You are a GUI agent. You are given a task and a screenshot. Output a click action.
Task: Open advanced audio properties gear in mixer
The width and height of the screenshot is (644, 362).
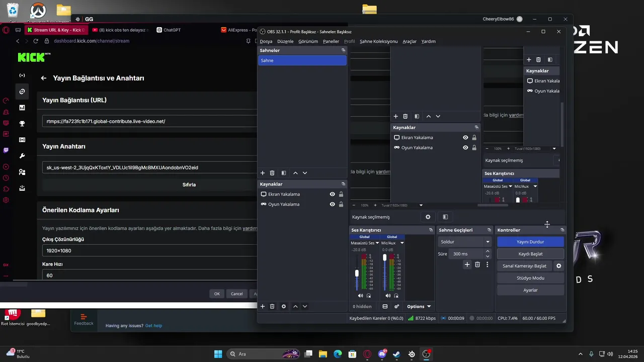click(x=397, y=306)
